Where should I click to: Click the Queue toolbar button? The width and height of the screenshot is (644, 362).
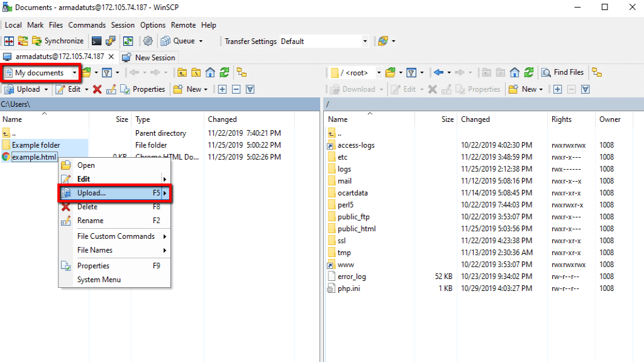click(178, 41)
